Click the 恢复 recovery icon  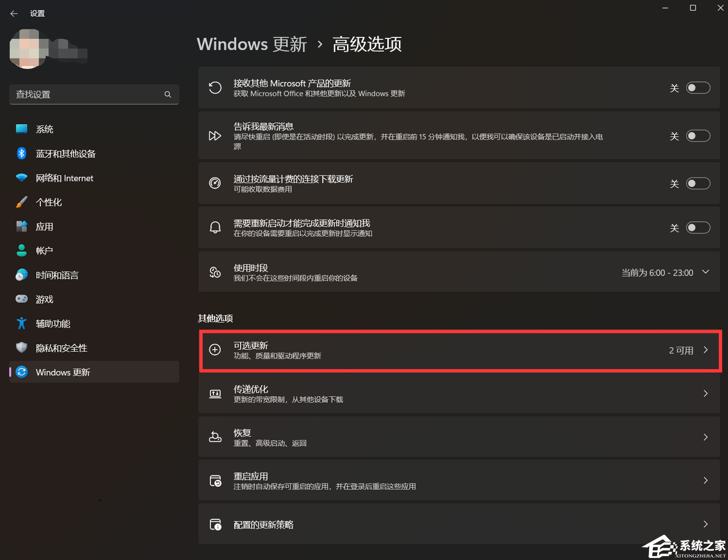coord(215,437)
